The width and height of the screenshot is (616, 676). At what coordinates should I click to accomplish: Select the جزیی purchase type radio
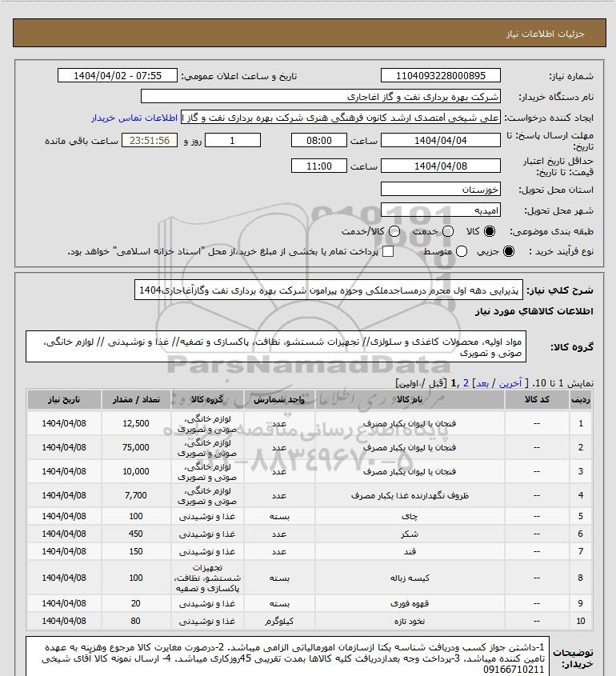509,251
